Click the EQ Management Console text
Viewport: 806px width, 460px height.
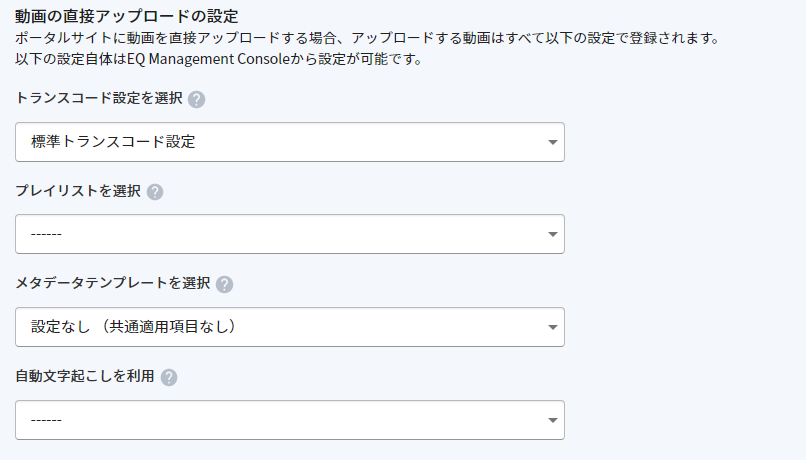(208, 59)
